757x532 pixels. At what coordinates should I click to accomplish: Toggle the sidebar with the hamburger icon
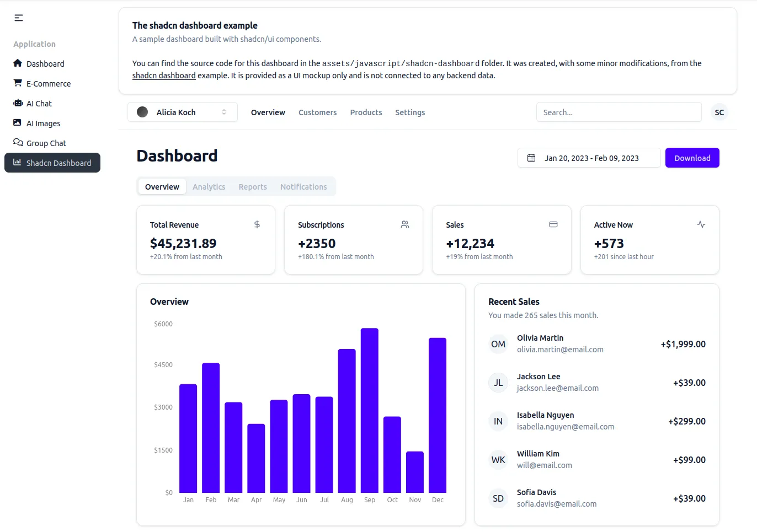18,18
